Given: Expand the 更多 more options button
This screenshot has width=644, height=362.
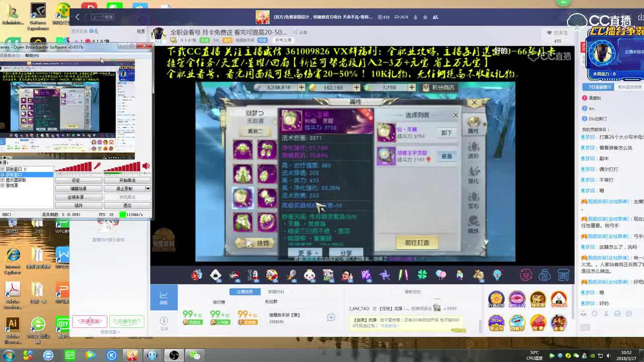Looking at the screenshot, I should pyautogui.click(x=305, y=253).
